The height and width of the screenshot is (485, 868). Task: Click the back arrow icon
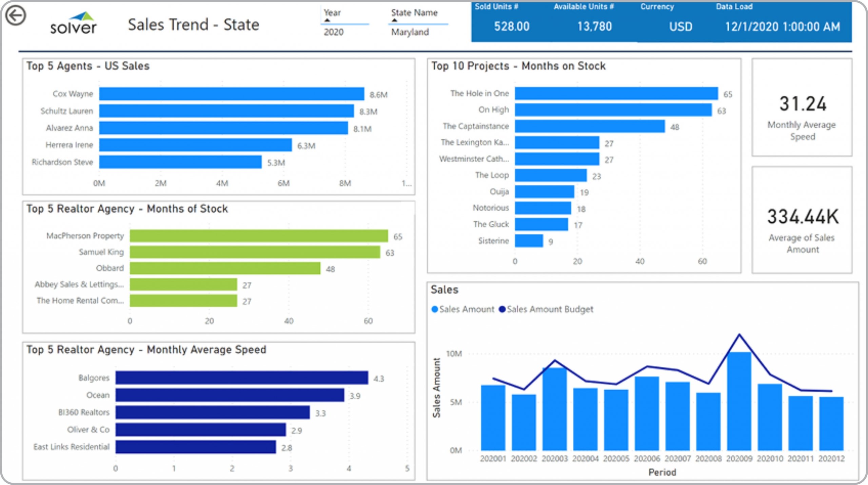point(16,16)
